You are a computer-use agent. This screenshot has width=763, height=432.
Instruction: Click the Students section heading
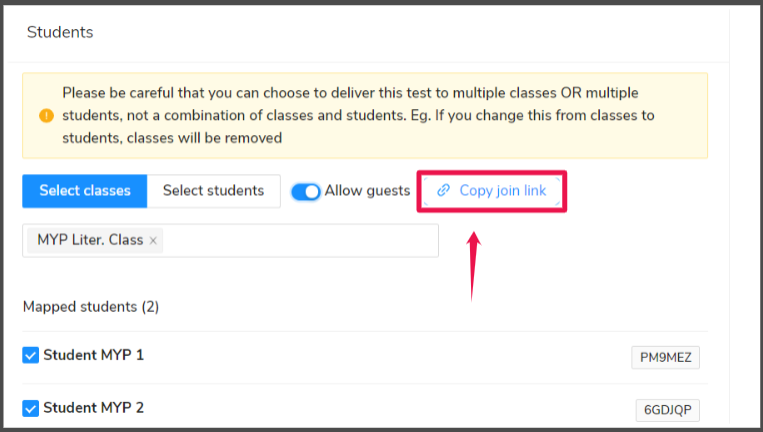pos(60,32)
